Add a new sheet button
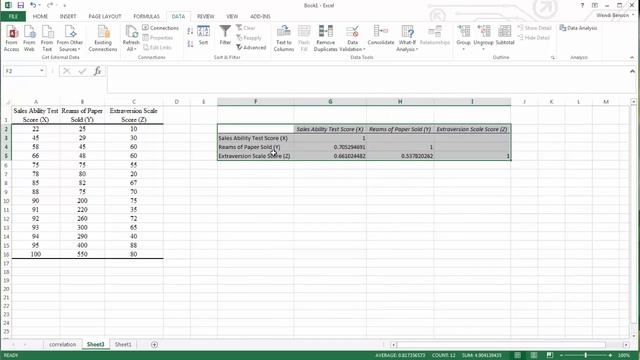 point(154,345)
